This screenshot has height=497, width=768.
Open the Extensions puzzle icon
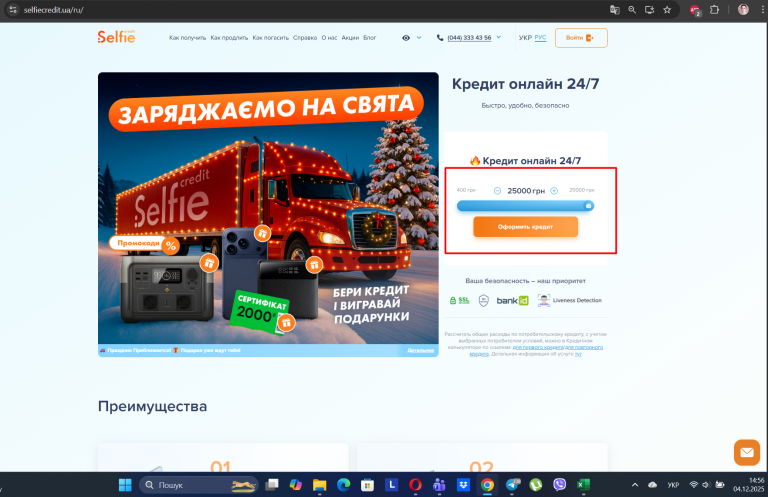(715, 10)
